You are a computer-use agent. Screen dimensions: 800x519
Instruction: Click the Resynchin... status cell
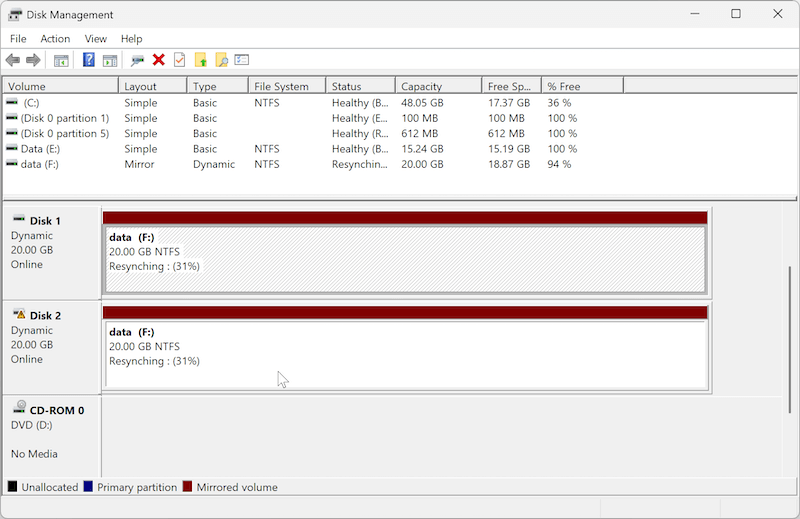(360, 164)
